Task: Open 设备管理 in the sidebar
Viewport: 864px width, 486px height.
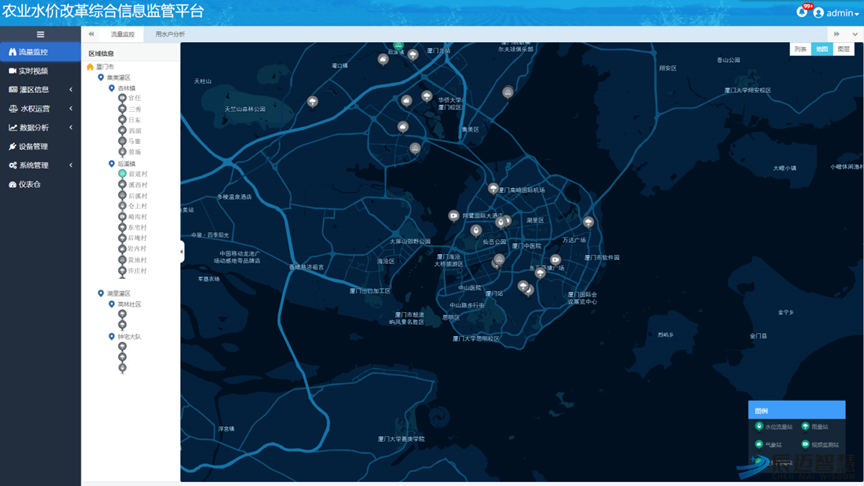Action: coord(33,147)
